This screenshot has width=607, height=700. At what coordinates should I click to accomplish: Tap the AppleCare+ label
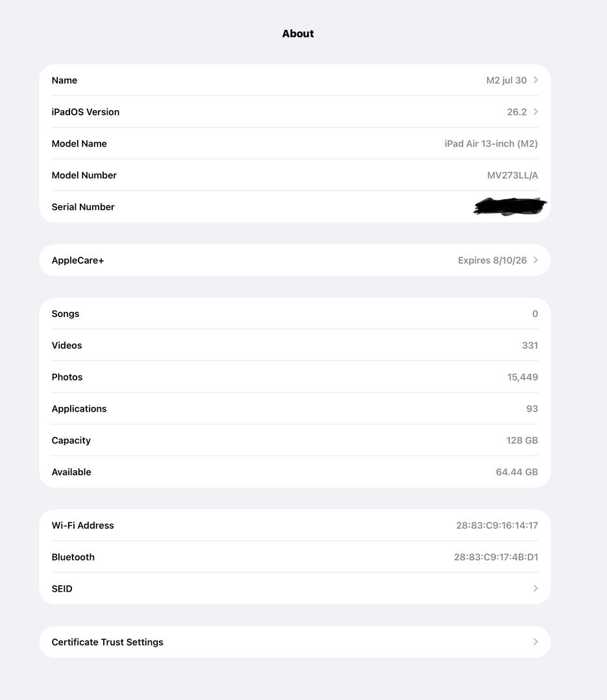coord(78,261)
